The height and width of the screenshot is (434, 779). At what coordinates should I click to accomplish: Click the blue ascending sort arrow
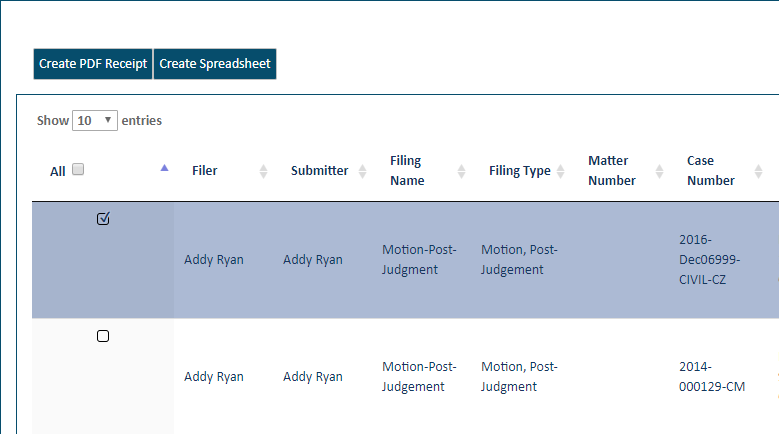pos(165,168)
